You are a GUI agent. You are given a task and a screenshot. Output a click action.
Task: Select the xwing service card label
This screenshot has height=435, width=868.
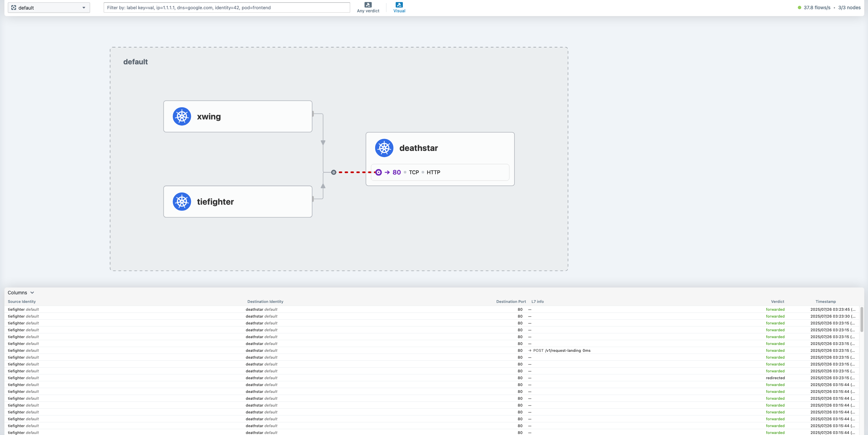(x=209, y=116)
